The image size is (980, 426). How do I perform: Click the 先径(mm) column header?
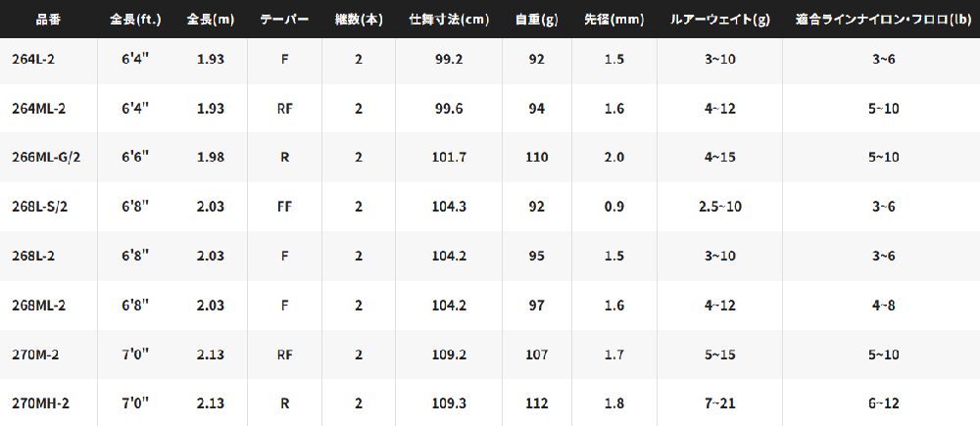(x=614, y=19)
